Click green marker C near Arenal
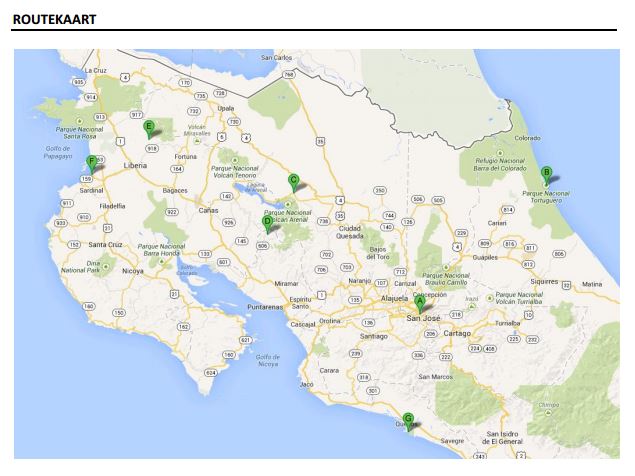 (294, 183)
